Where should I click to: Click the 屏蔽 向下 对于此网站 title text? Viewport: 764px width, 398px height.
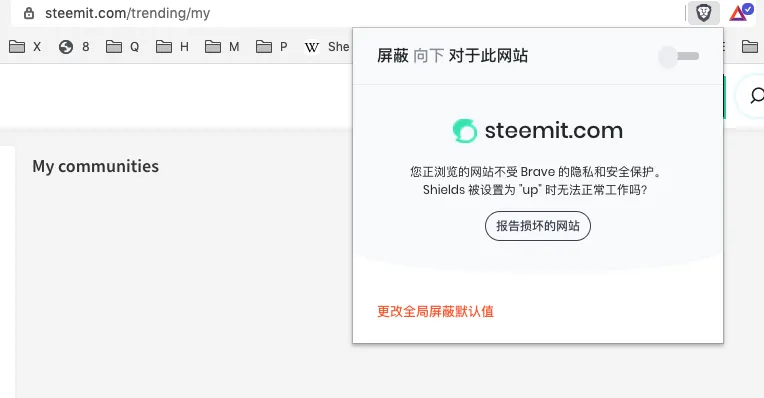[x=452, y=56]
